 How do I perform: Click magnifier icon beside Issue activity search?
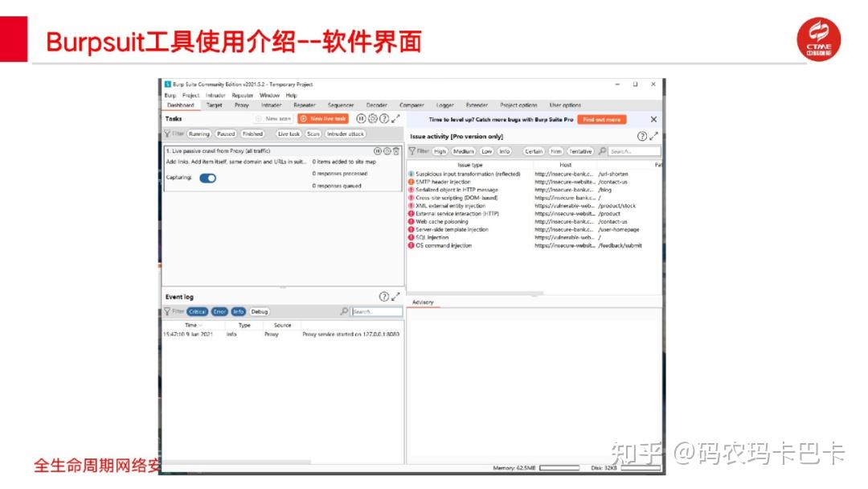click(x=602, y=150)
